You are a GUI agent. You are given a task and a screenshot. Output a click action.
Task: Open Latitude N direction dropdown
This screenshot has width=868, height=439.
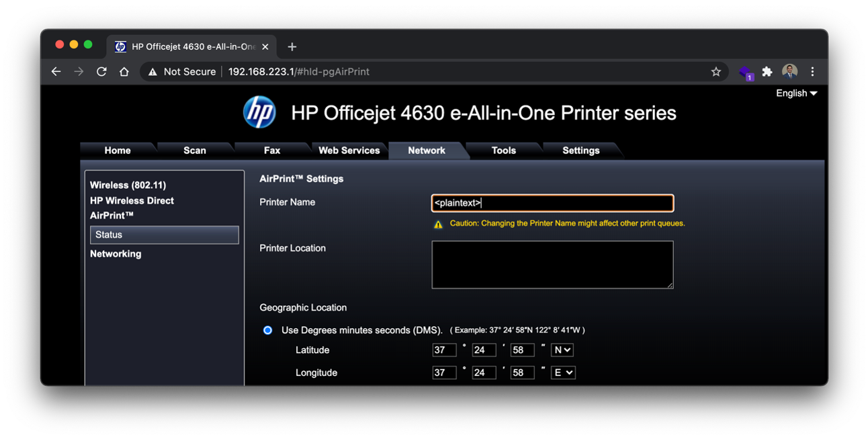pyautogui.click(x=562, y=350)
